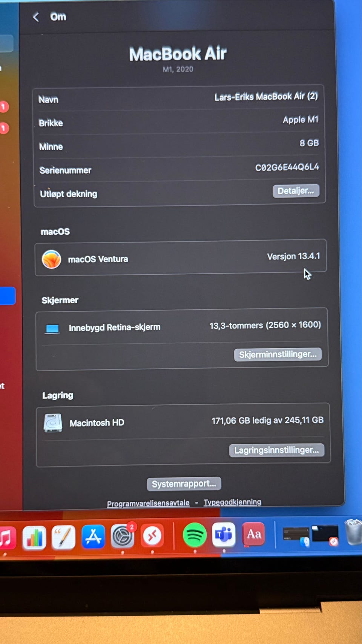Screen dimensions: 362x644
Task: Click the Navn row label
Action: point(48,100)
